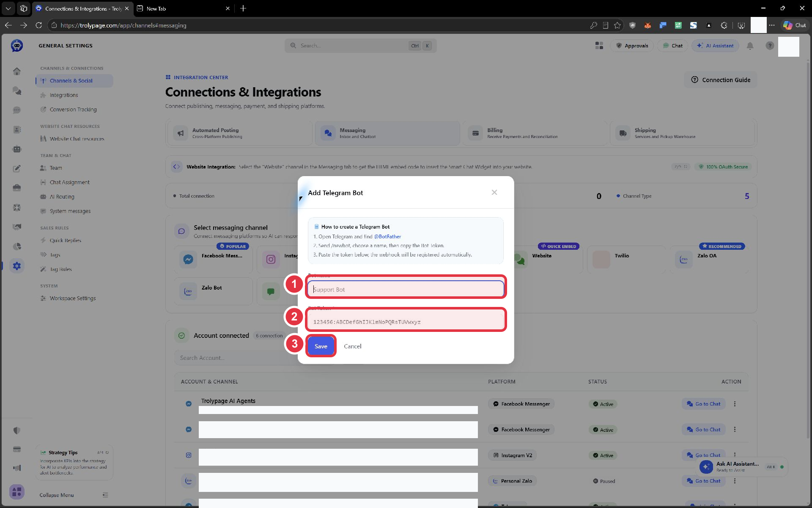
Task: Open the @BotFather link
Action: (387, 237)
